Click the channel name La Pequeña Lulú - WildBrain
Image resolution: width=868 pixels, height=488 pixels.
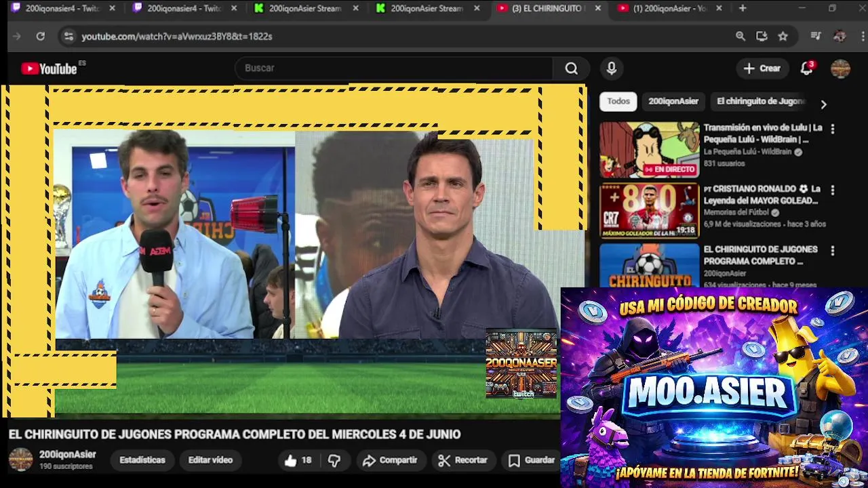point(747,152)
